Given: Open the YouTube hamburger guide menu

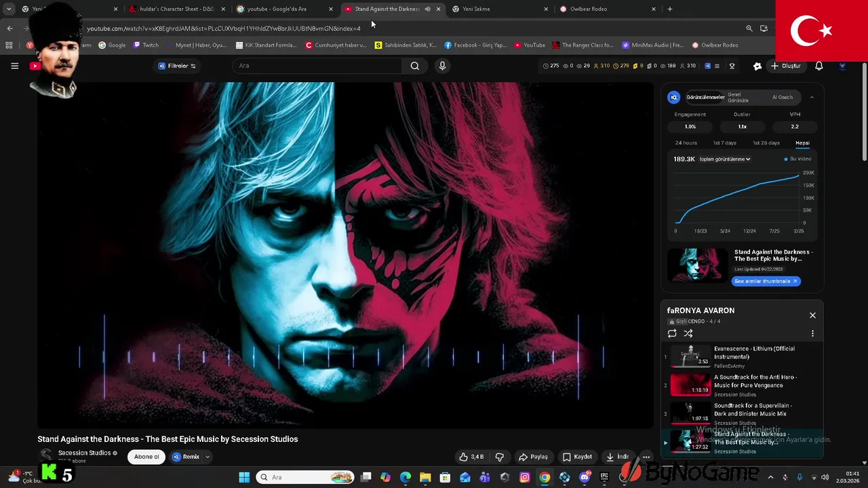Looking at the screenshot, I should tap(14, 66).
